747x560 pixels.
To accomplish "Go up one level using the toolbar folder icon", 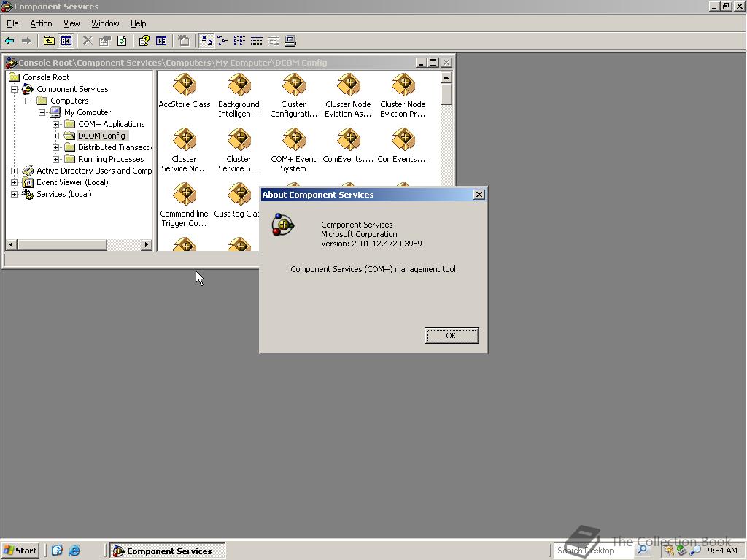I will click(x=49, y=41).
